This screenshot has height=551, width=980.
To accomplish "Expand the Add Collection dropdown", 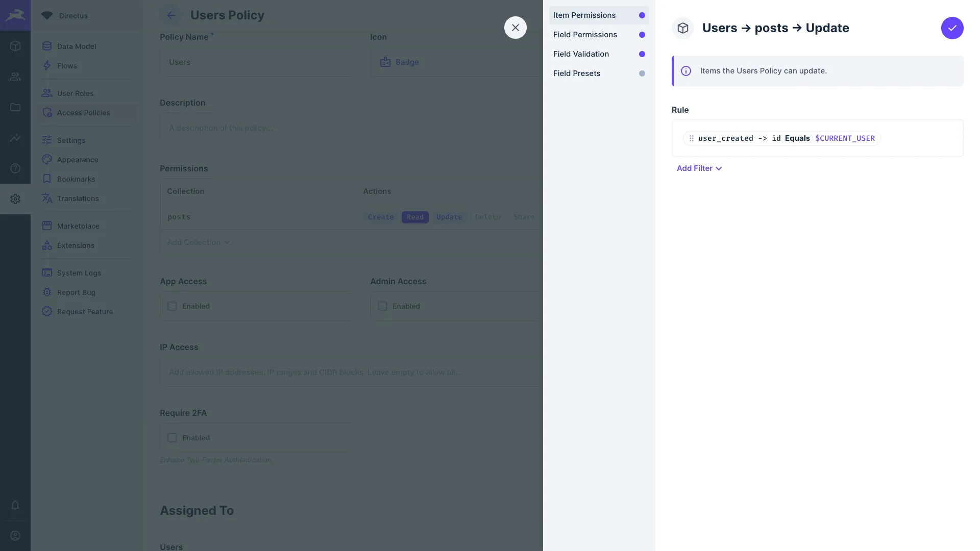I will coord(198,242).
